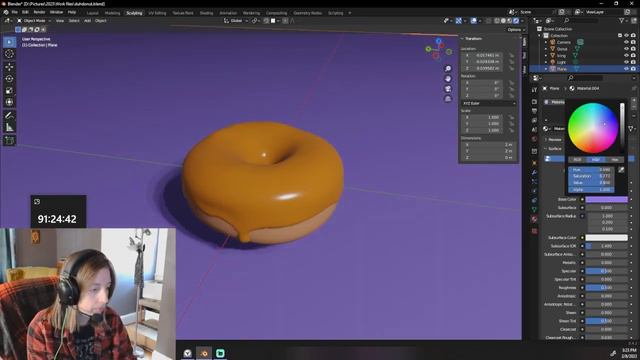The width and height of the screenshot is (640, 360).
Task: Select the Move tool
Action: [x=9, y=67]
